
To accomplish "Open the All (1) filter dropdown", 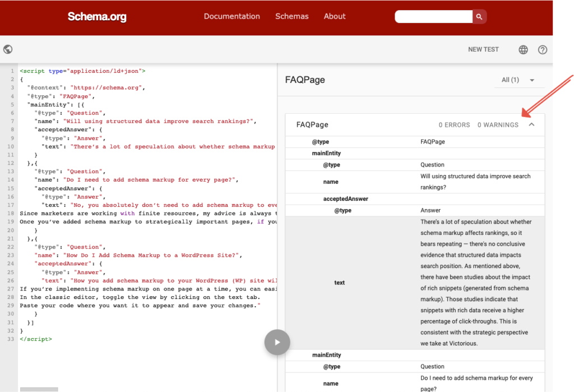I will coord(518,80).
